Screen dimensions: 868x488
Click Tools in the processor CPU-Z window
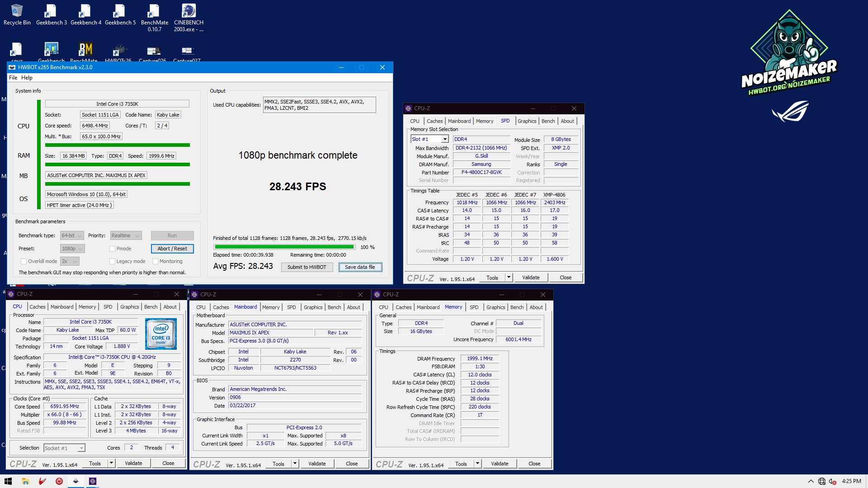(94, 463)
